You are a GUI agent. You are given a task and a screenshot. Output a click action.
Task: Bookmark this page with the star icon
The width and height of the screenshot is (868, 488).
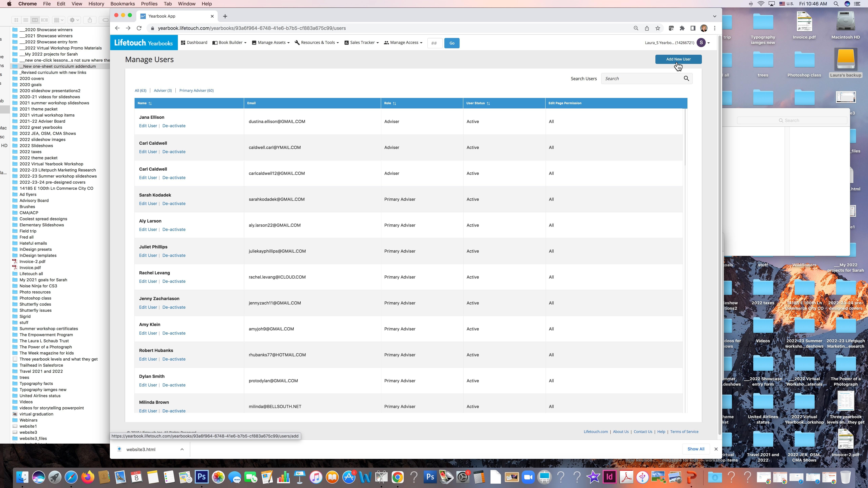tap(658, 28)
